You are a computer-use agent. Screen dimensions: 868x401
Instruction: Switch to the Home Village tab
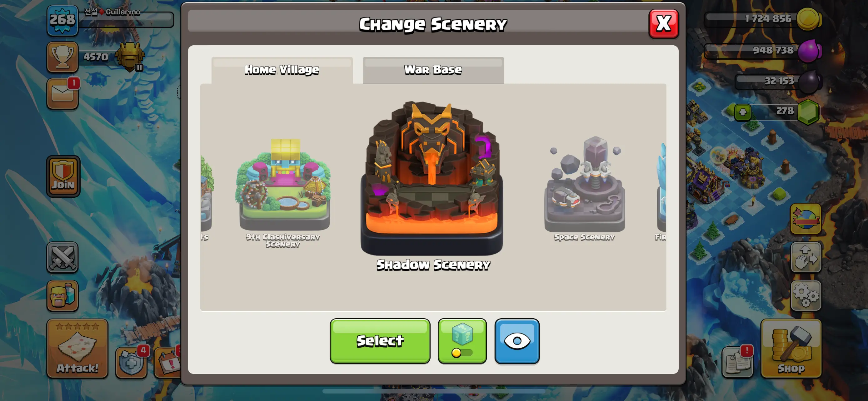(282, 70)
